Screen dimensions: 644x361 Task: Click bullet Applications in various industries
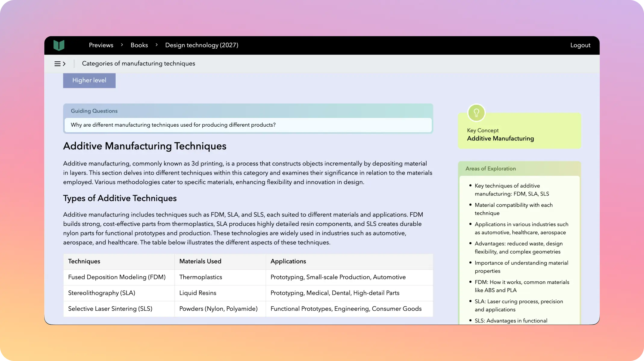click(x=521, y=228)
